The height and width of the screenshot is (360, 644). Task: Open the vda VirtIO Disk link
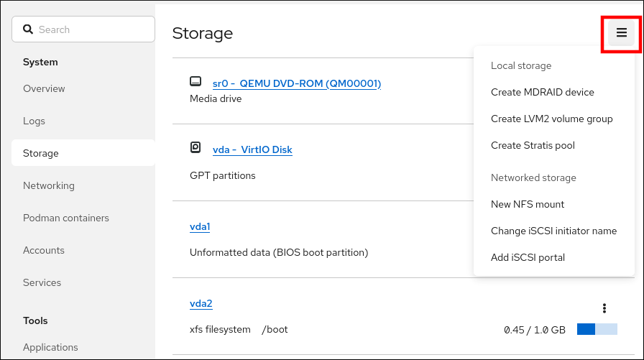(x=252, y=149)
